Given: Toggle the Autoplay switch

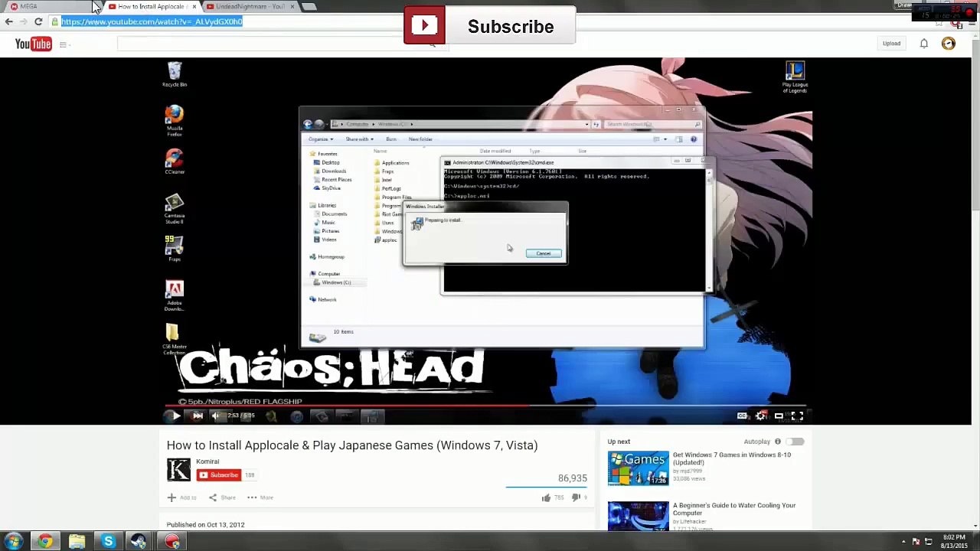Looking at the screenshot, I should (x=796, y=442).
